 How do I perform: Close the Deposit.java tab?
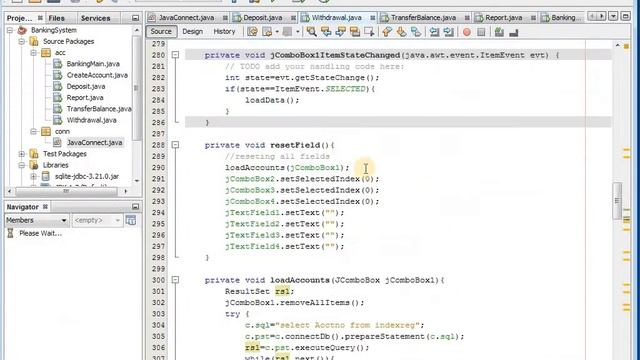(293, 18)
